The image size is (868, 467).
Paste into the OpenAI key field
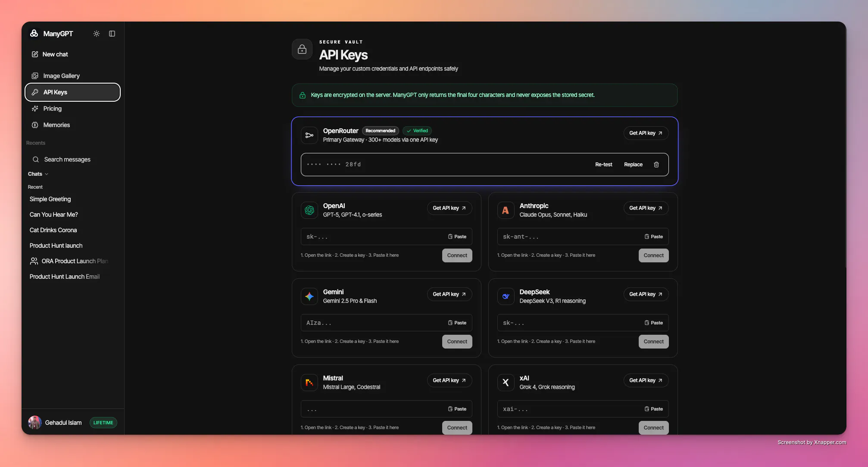457,237
